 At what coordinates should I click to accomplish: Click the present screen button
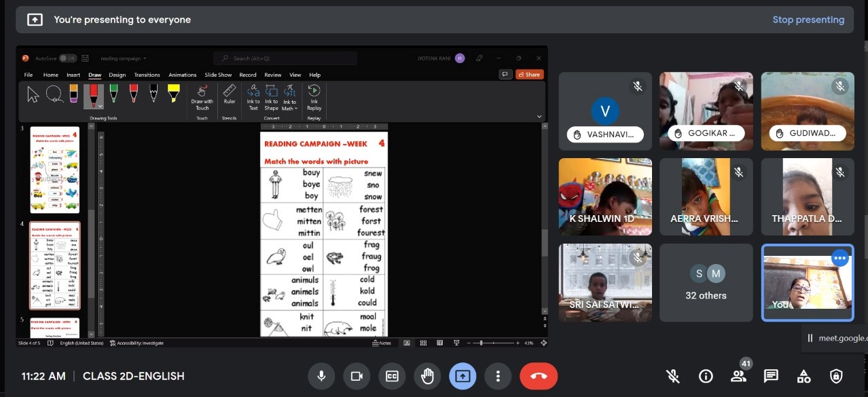pos(463,376)
